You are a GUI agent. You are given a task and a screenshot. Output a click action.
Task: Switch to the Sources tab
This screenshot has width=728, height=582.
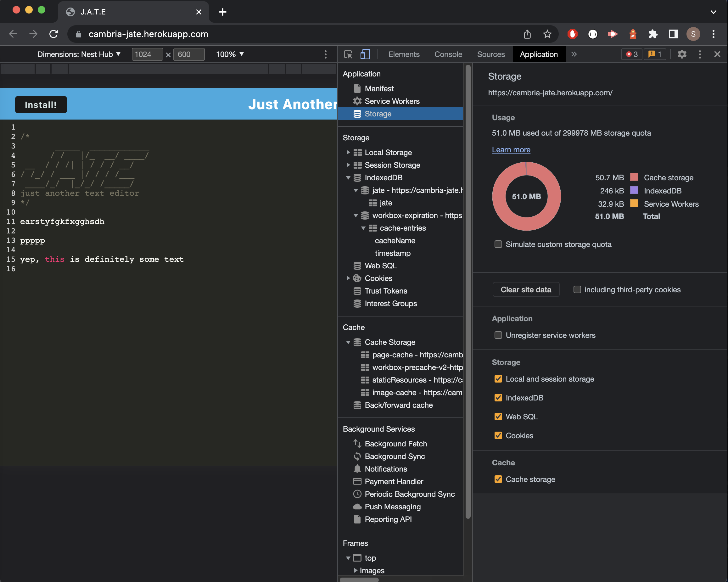coord(490,54)
